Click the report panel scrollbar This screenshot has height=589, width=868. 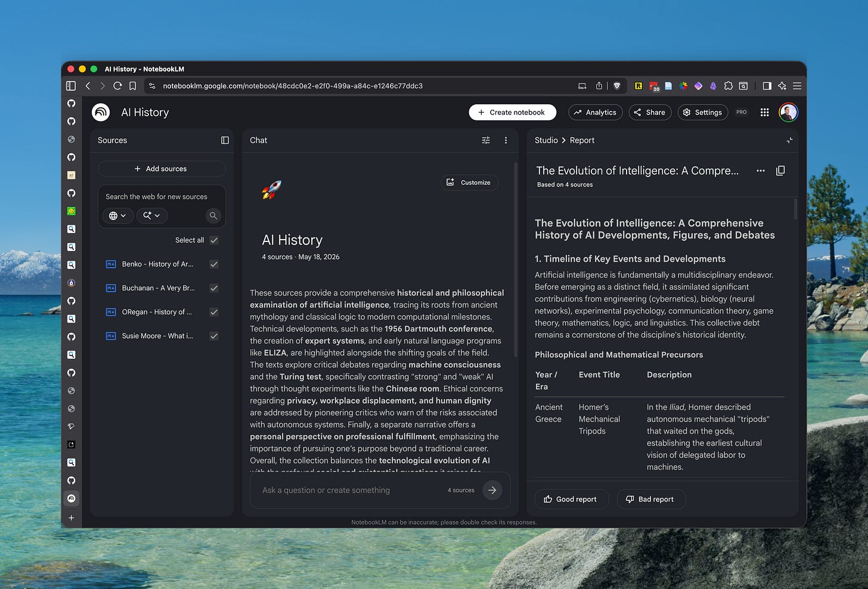point(796,209)
